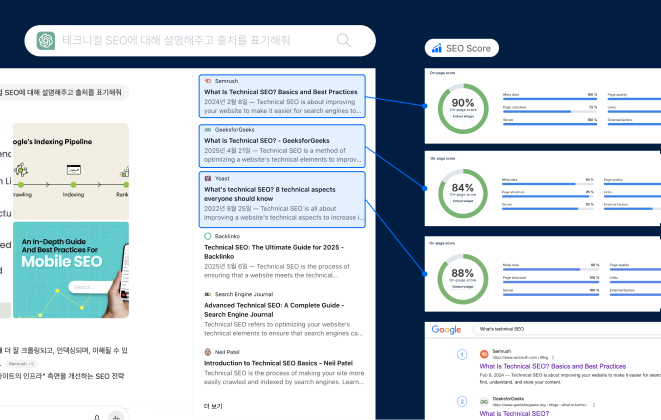Click the voice mode icon in chat input
661x420 pixels.
[x=116, y=417]
